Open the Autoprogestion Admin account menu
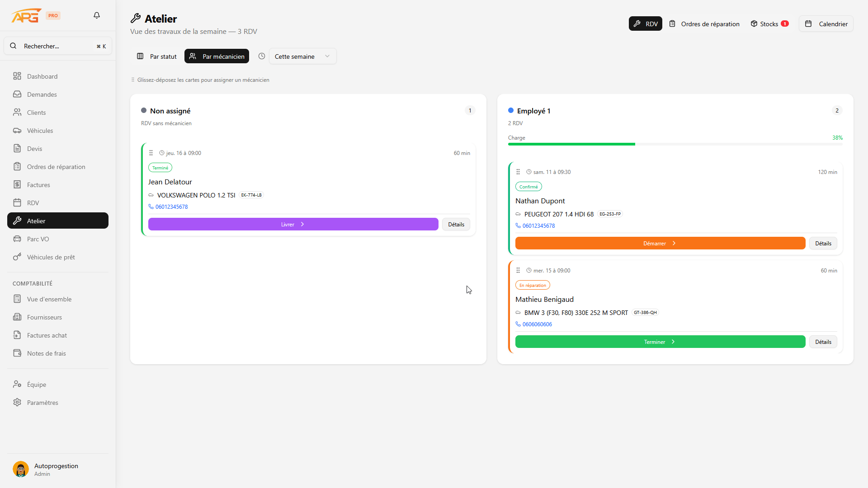Image resolution: width=868 pixels, height=488 pixels. [x=56, y=469]
